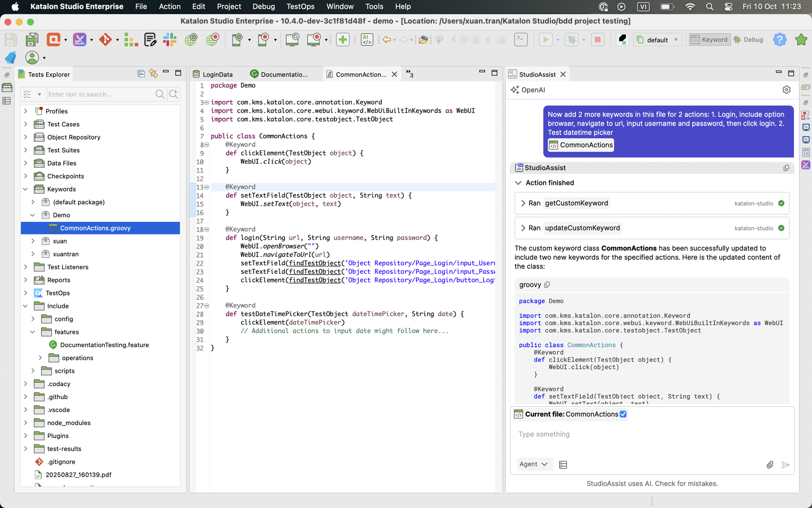Viewport: 812px width, 508px height.
Task: Click the Slack integration icon
Action: (x=170, y=40)
